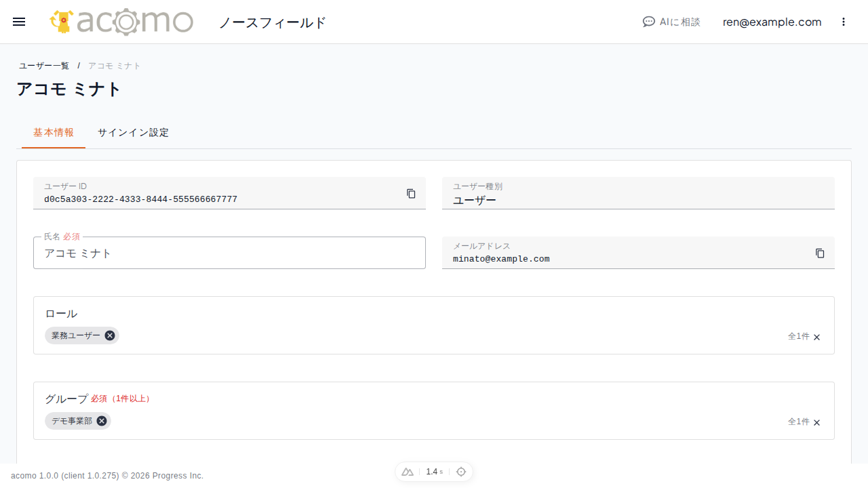
Task: Click the デモ事業部 chip label
Action: tap(72, 421)
